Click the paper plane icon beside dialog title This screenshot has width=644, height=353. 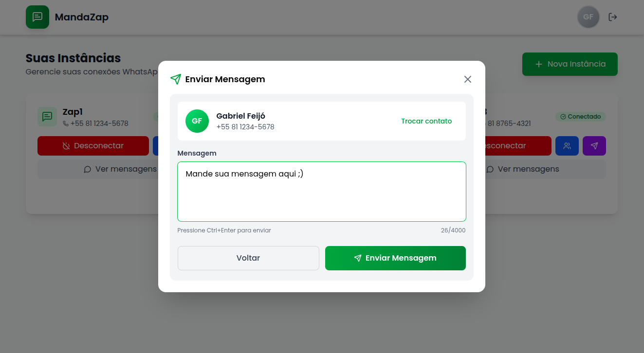point(176,79)
